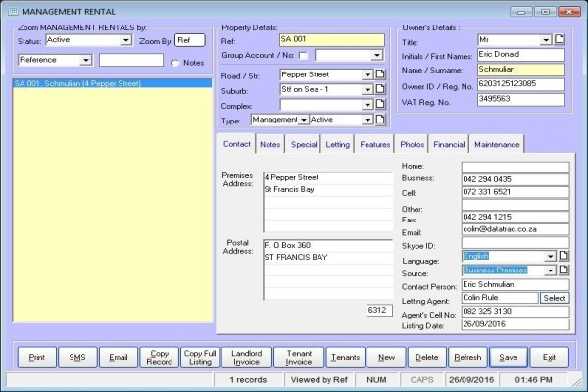
Task: Click the VAT Reg. No field
Action: [x=521, y=99]
